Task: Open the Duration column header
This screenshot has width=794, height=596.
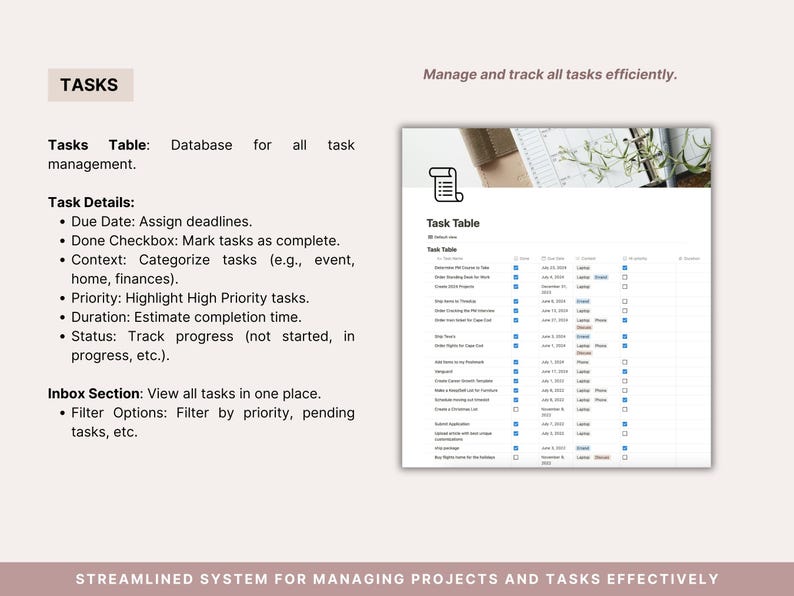Action: [x=689, y=258]
